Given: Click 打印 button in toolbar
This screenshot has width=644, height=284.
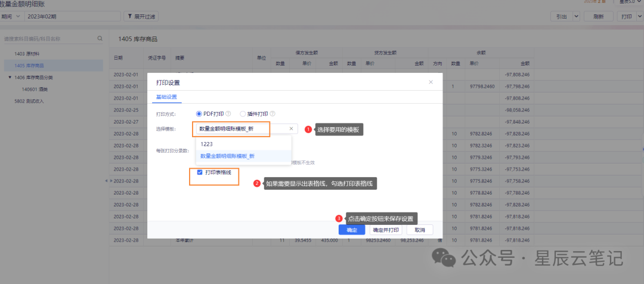Looking at the screenshot, I should click(626, 17).
